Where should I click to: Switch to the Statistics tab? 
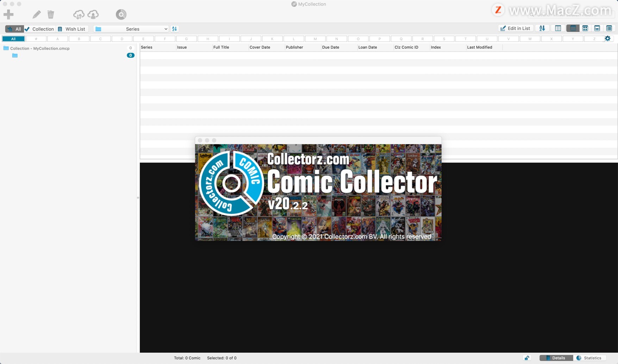[x=592, y=358]
